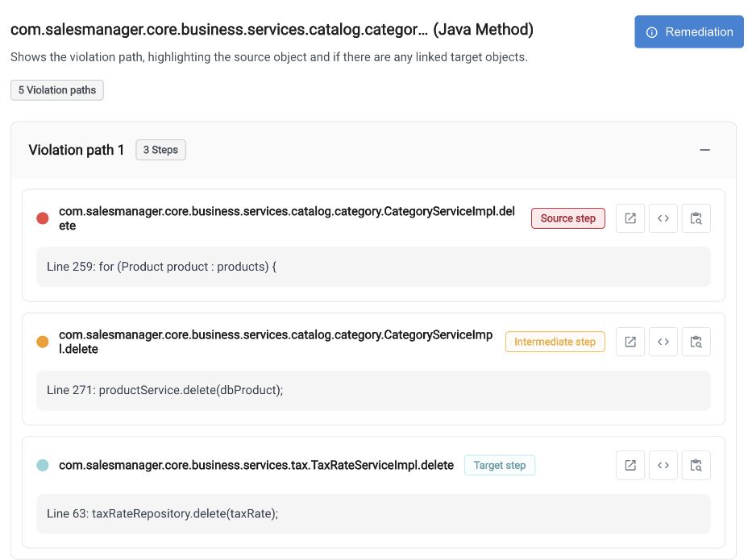The width and height of the screenshot is (748, 560).
Task: Click clipboard search icon on Source step
Action: pos(696,218)
